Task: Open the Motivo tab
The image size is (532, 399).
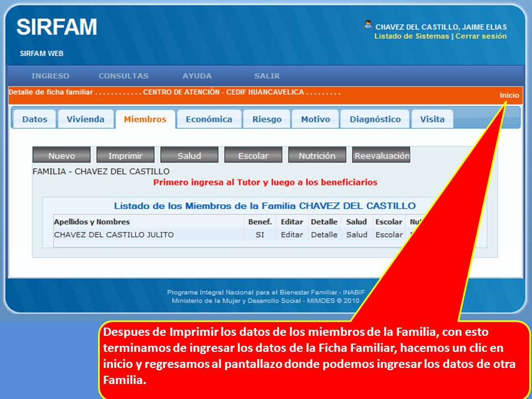Action: [315, 119]
